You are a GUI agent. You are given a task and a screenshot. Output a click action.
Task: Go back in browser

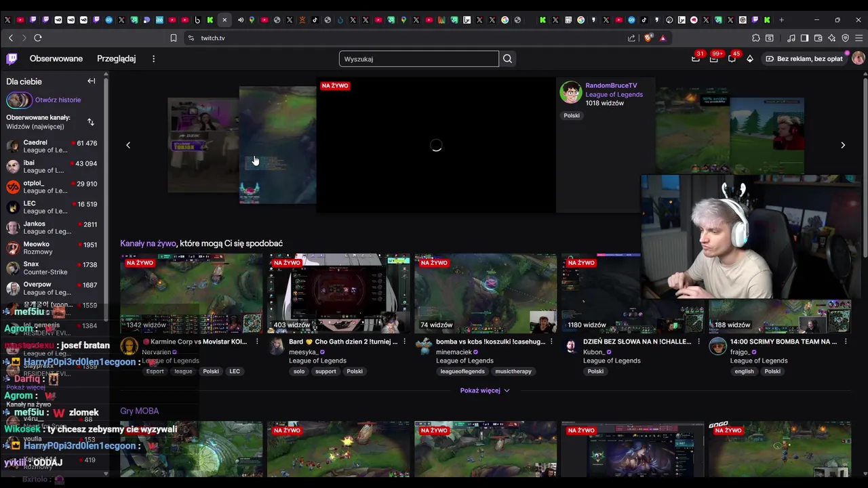click(10, 38)
